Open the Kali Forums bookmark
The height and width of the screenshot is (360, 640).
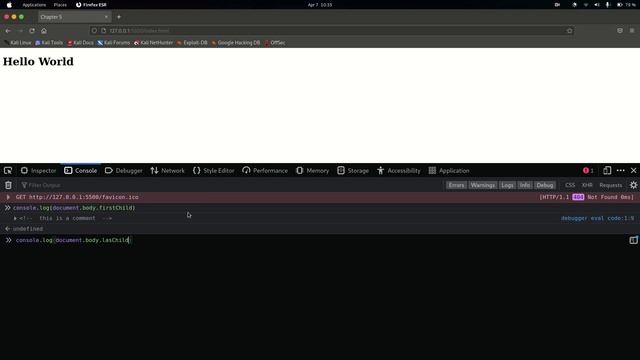(x=113, y=42)
